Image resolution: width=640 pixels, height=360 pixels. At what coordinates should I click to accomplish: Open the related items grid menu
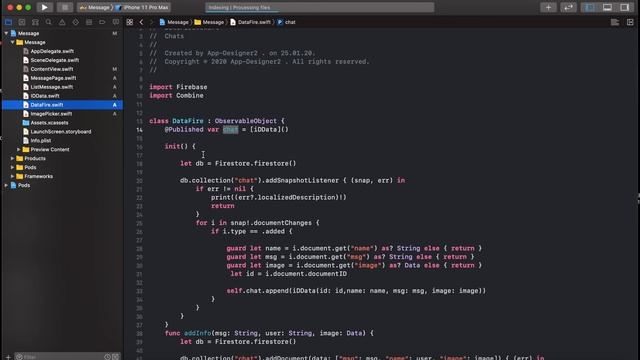130,22
